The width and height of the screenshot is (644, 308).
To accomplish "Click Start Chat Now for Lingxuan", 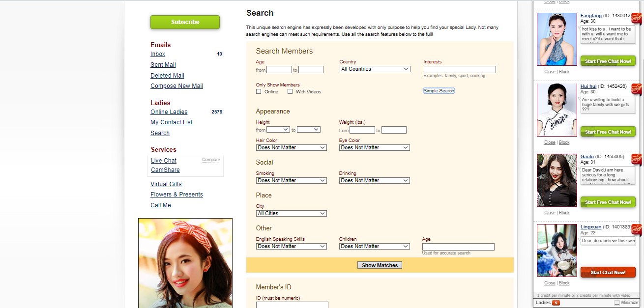I will [608, 272].
